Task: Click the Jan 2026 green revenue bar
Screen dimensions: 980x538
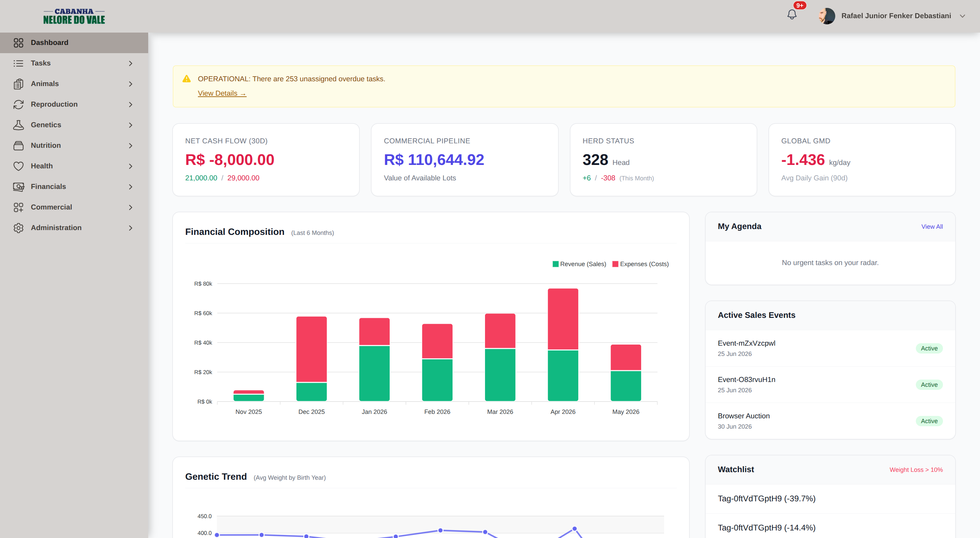Action: pos(374,373)
